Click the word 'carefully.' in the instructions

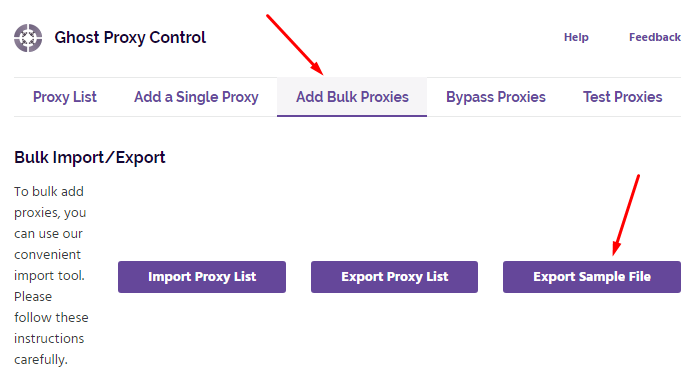41,360
